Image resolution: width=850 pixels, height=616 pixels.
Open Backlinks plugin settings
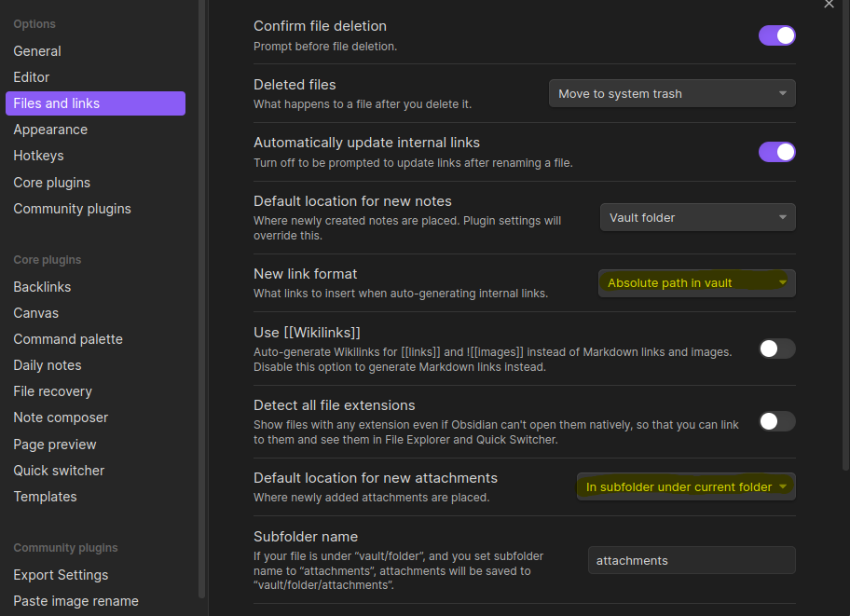pos(42,287)
